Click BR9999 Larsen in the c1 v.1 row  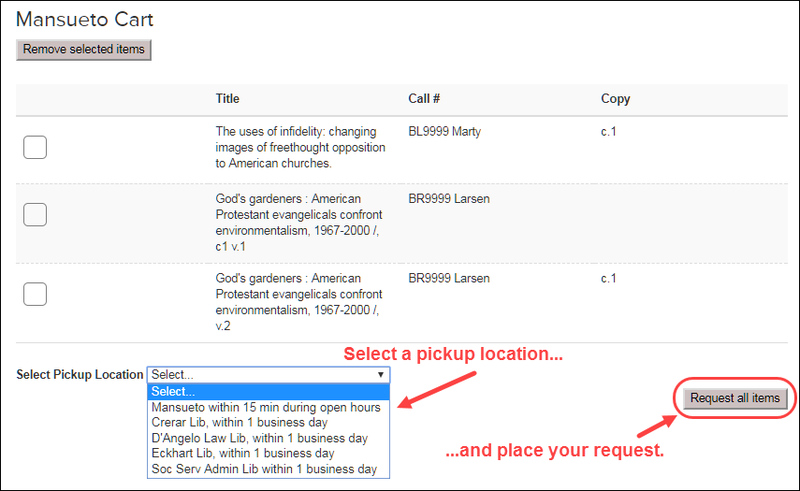coord(448,199)
